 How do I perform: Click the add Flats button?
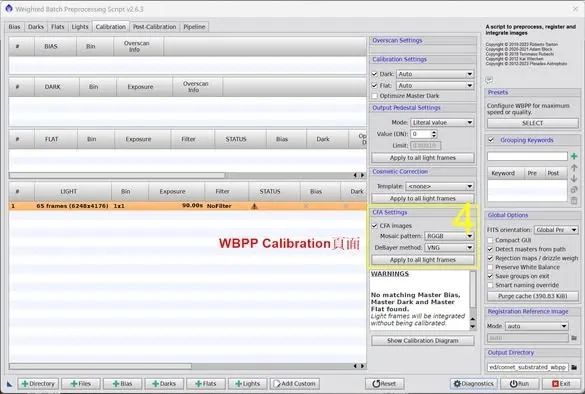click(206, 384)
